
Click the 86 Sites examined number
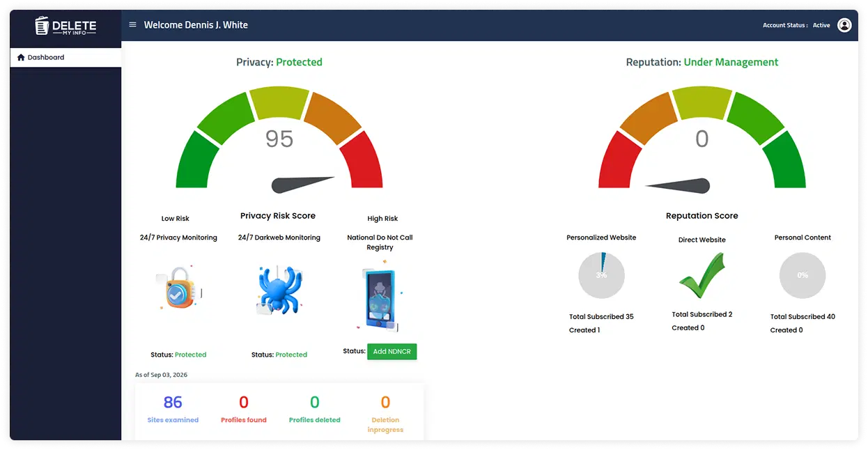[x=173, y=402]
